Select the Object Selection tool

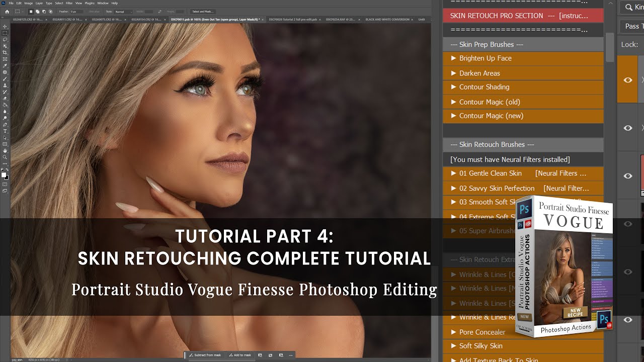5,46
